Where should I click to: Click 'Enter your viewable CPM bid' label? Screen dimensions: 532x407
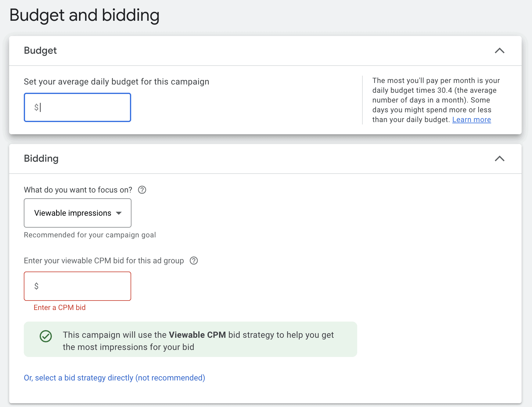(x=104, y=261)
